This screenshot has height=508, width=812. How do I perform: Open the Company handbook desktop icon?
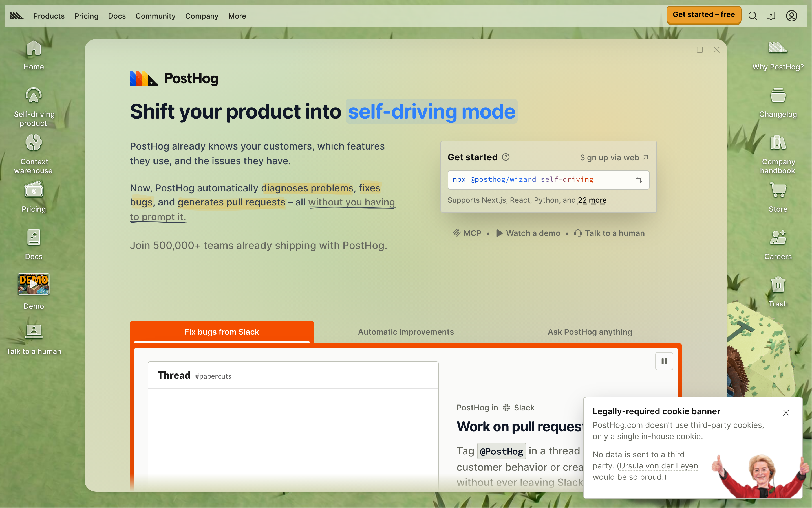pyautogui.click(x=778, y=154)
